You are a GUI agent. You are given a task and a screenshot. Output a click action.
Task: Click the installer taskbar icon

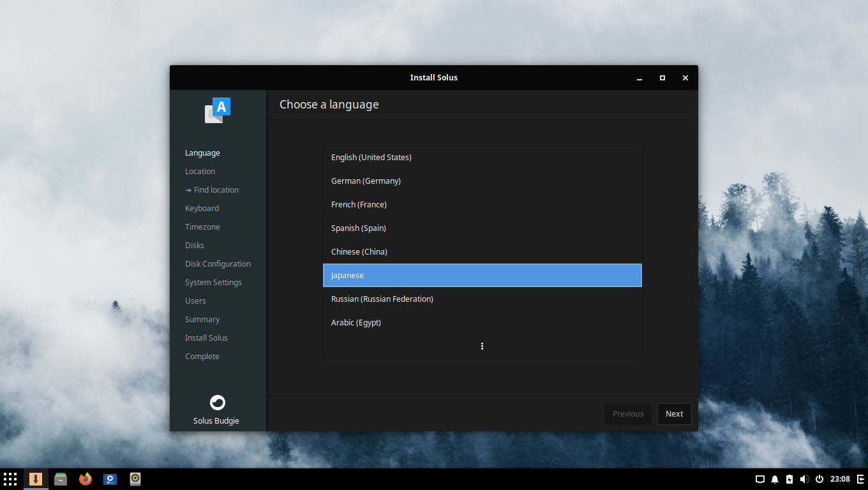click(36, 479)
